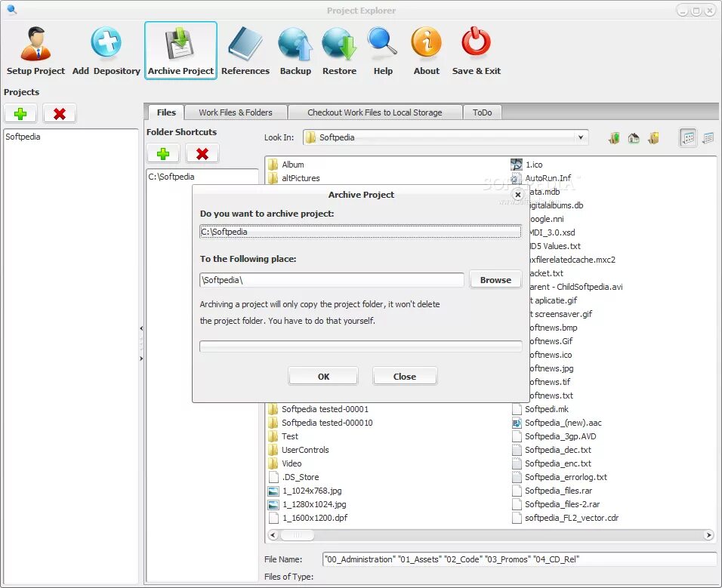Open the Work Files & Folders tab

[x=236, y=112]
